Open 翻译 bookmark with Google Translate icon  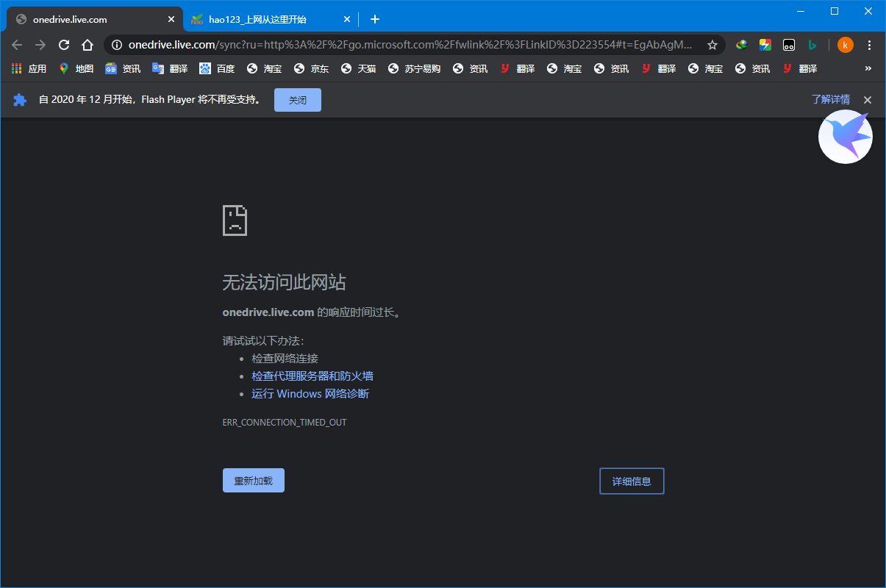click(x=170, y=68)
